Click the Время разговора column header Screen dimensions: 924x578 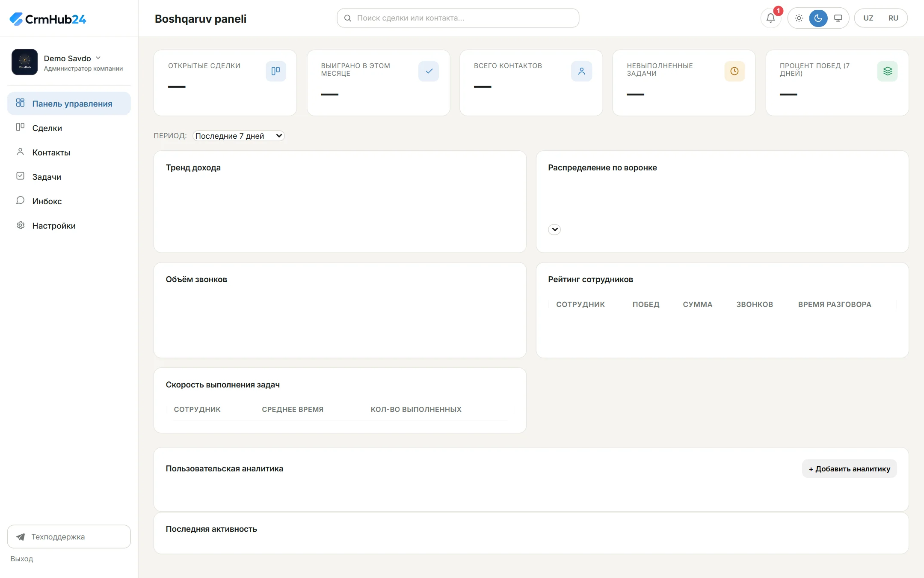[835, 304]
